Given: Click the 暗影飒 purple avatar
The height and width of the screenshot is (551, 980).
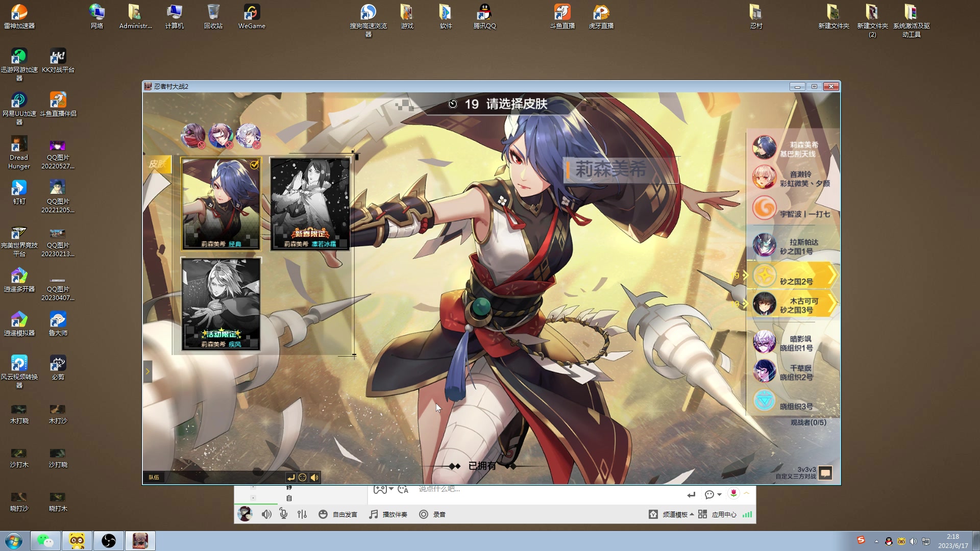Looking at the screenshot, I should tap(764, 342).
